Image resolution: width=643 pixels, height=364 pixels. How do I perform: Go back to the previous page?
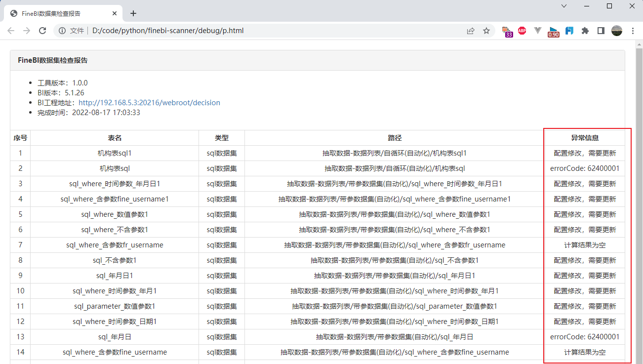11,31
